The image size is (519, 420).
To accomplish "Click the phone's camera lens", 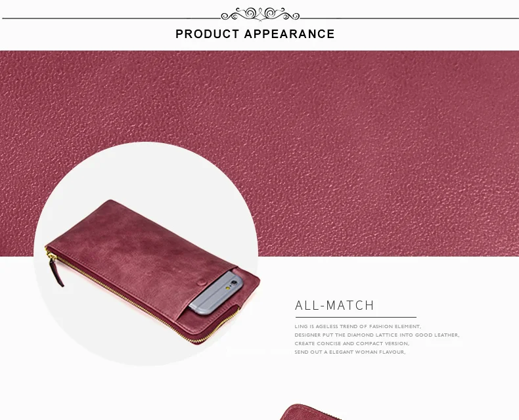I will coord(234,283).
